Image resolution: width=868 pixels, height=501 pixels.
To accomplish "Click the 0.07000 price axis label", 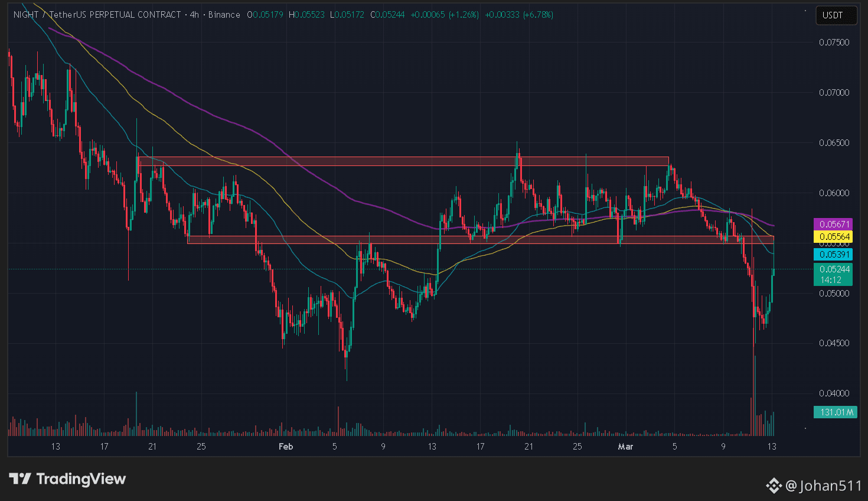I will [x=834, y=93].
